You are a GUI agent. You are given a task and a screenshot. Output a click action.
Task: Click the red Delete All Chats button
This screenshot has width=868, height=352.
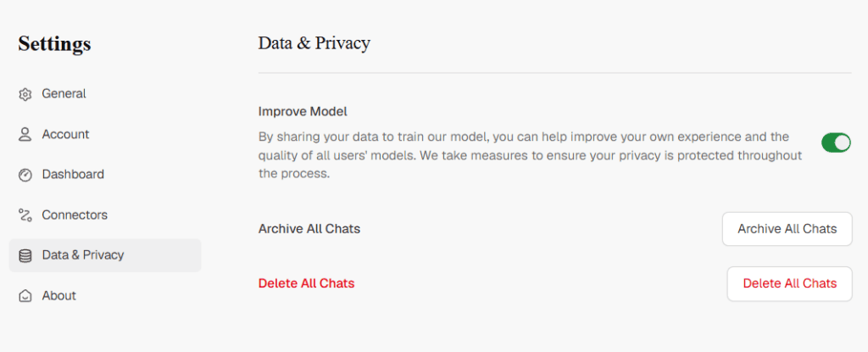[x=790, y=284]
